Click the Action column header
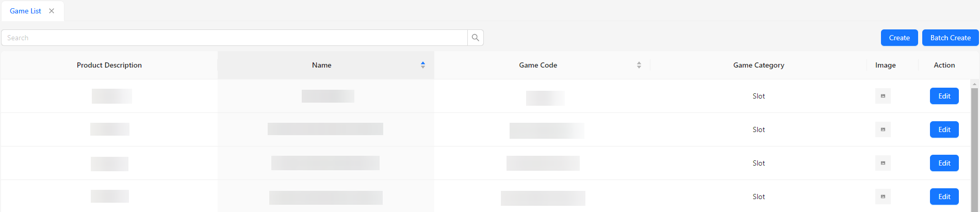The image size is (980, 212). pyautogui.click(x=944, y=65)
